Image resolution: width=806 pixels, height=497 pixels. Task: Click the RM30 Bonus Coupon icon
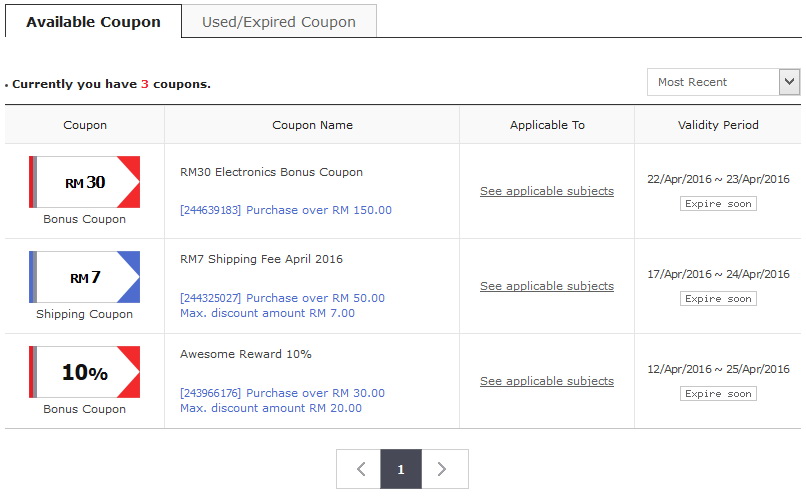[x=85, y=182]
